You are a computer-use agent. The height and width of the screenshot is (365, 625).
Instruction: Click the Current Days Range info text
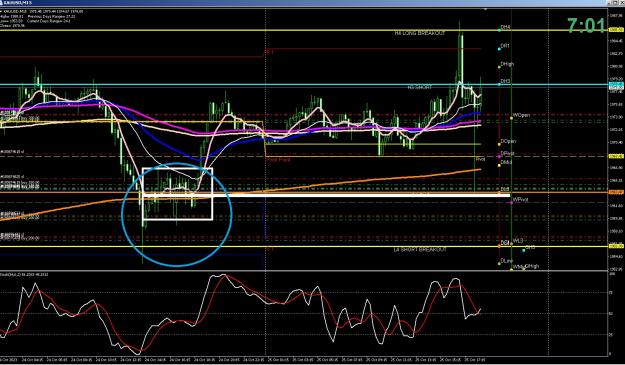pyautogui.click(x=49, y=21)
